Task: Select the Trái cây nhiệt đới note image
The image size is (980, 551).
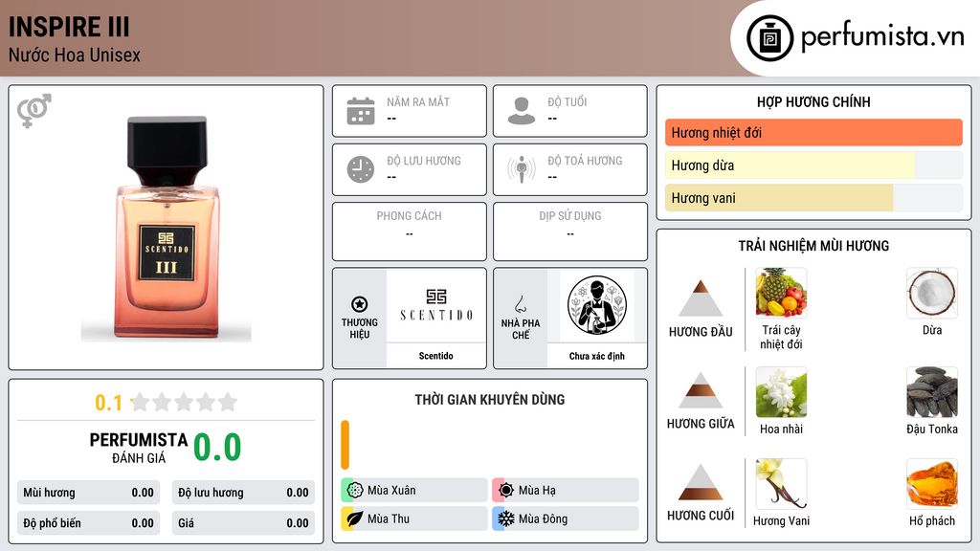Action: pyautogui.click(x=781, y=293)
